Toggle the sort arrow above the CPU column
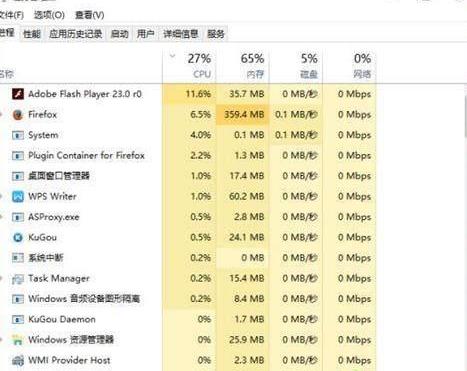 click(172, 56)
